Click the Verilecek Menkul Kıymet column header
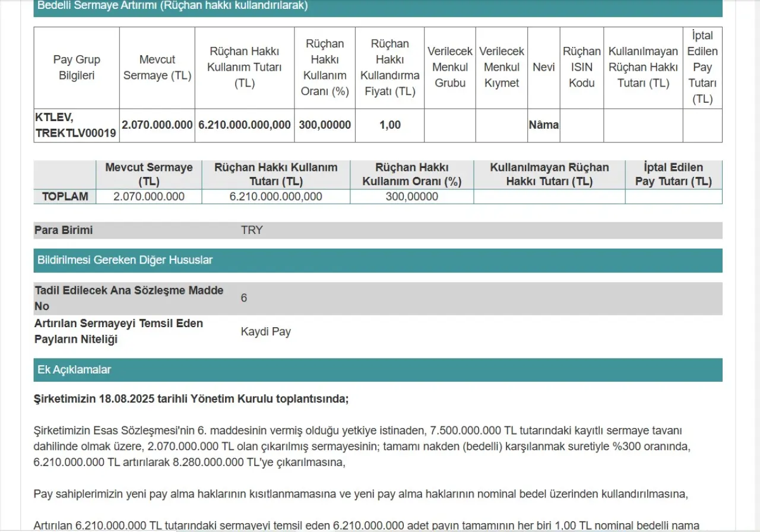 pyautogui.click(x=502, y=68)
